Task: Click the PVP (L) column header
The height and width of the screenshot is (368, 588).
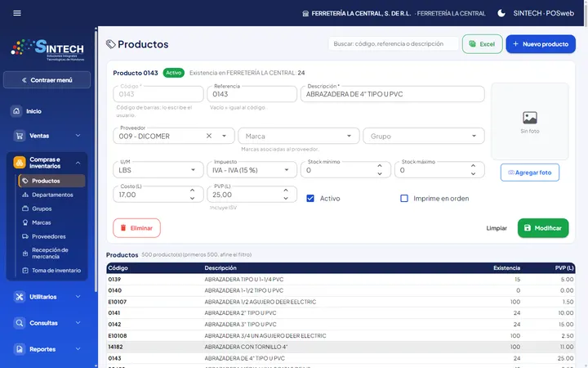Action: 564,268
